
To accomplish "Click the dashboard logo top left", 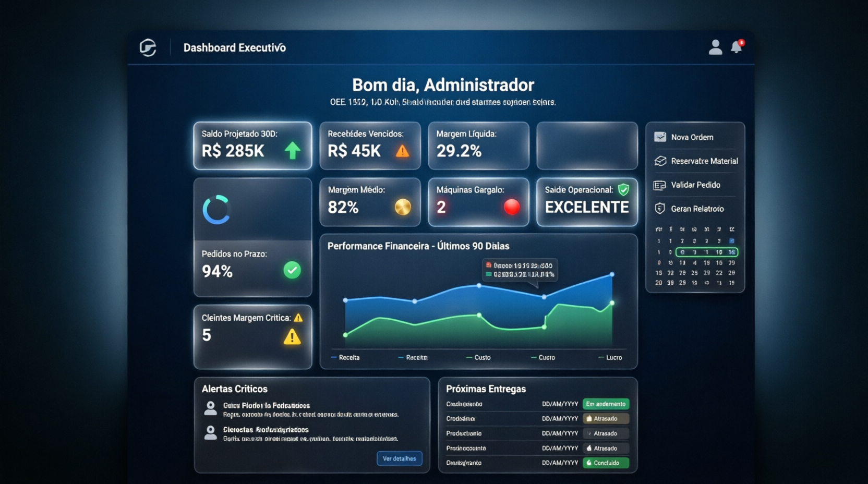I will tap(148, 47).
